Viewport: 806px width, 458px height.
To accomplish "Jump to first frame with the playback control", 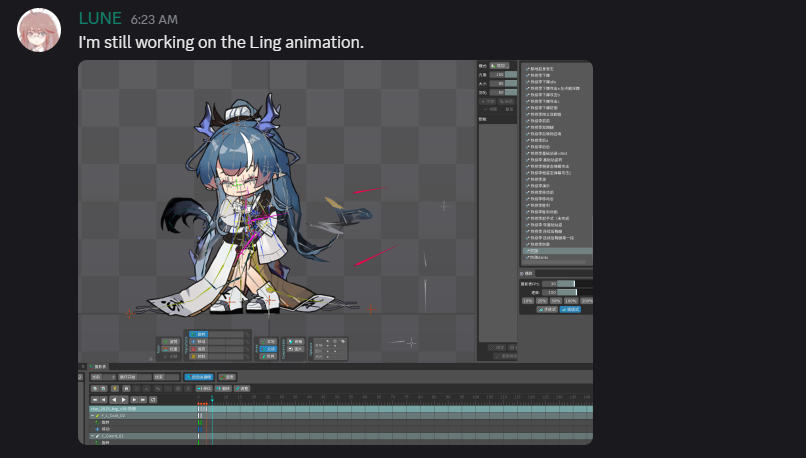I will [x=95, y=400].
